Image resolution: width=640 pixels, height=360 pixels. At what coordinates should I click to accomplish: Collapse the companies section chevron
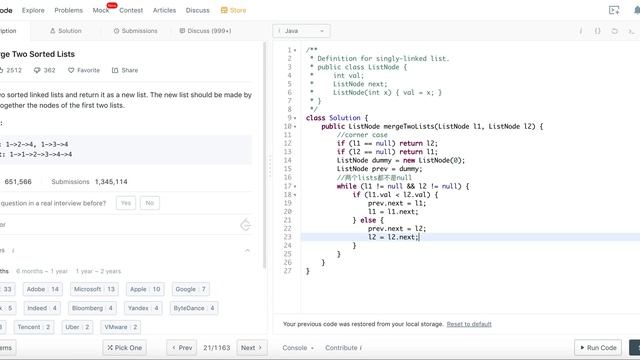247,250
